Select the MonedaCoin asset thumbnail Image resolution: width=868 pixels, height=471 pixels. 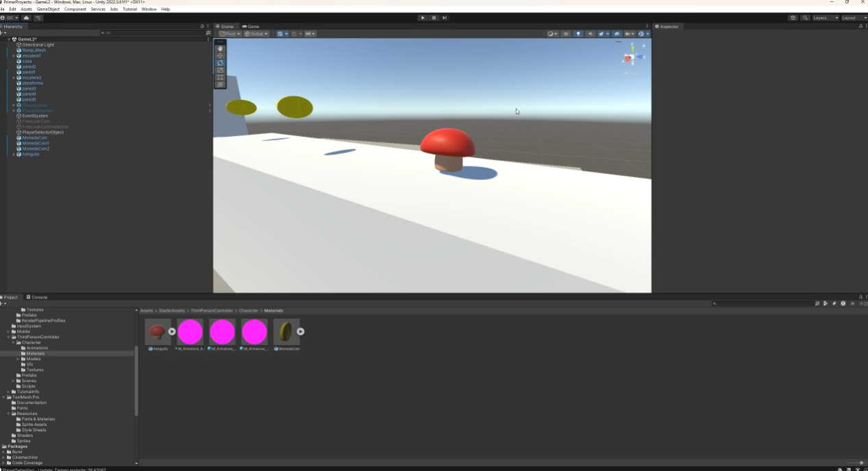(x=286, y=332)
